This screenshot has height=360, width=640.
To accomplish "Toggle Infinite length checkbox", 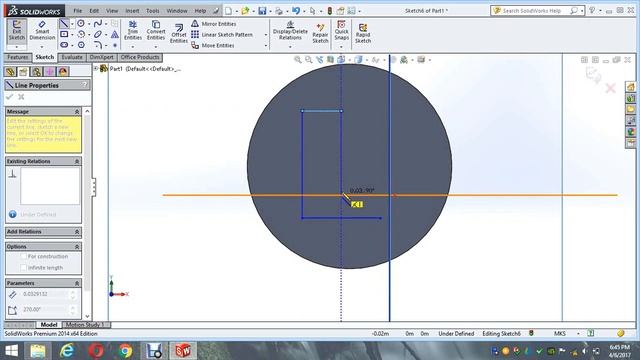I will pos(23,268).
